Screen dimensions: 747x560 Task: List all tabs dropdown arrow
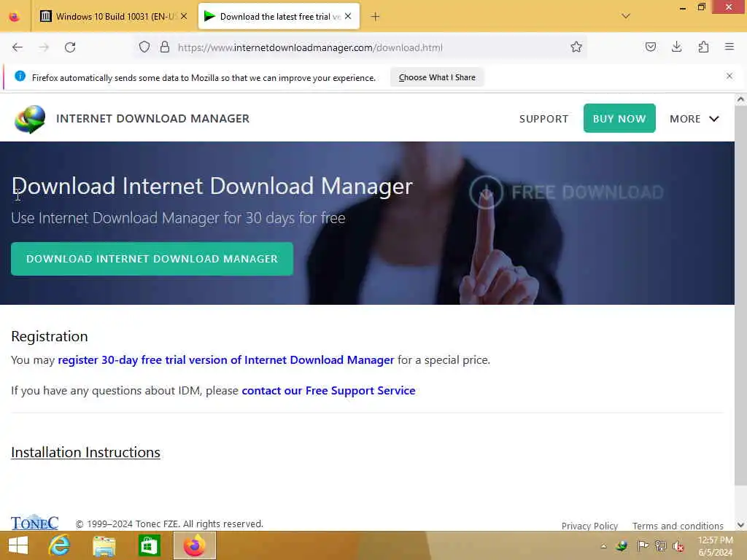(x=626, y=16)
